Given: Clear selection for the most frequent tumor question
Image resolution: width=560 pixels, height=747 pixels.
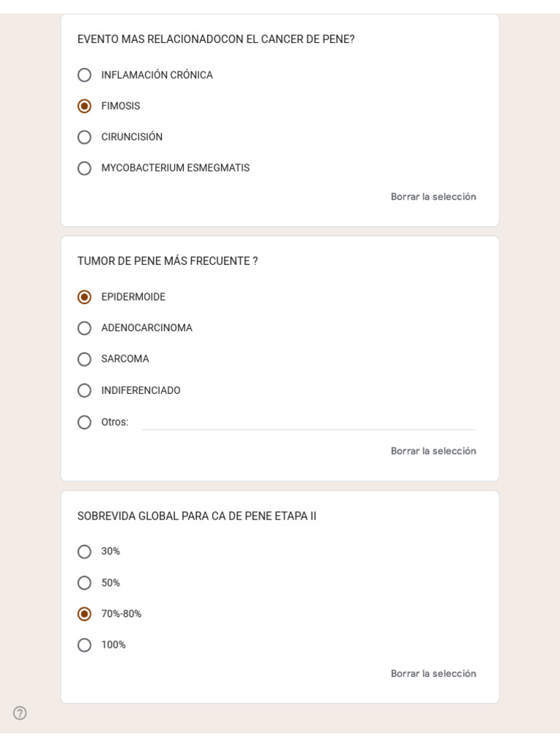Looking at the screenshot, I should [x=433, y=451].
